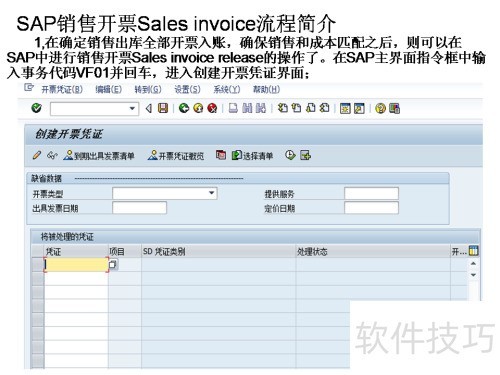Open the 开票类型 dropdown list
Image resolution: width=500 pixels, height=375 pixels.
pyautogui.click(x=211, y=193)
